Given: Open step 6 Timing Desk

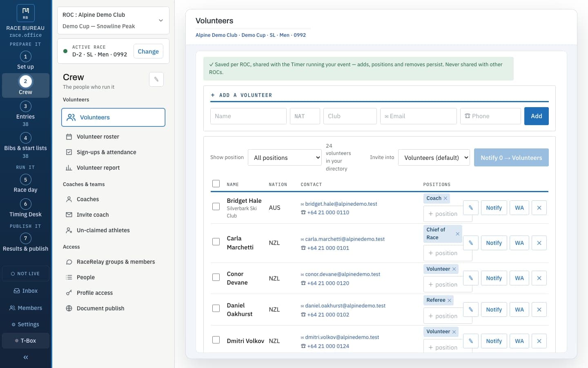Looking at the screenshot, I should coord(25,208).
